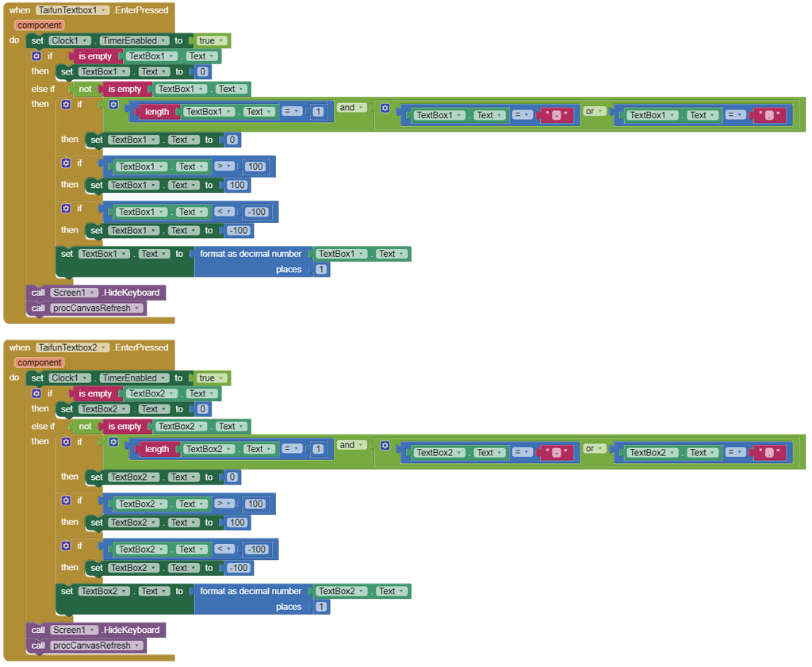Click places number field in TextBox1 format block
The image size is (812, 667).
(x=320, y=270)
